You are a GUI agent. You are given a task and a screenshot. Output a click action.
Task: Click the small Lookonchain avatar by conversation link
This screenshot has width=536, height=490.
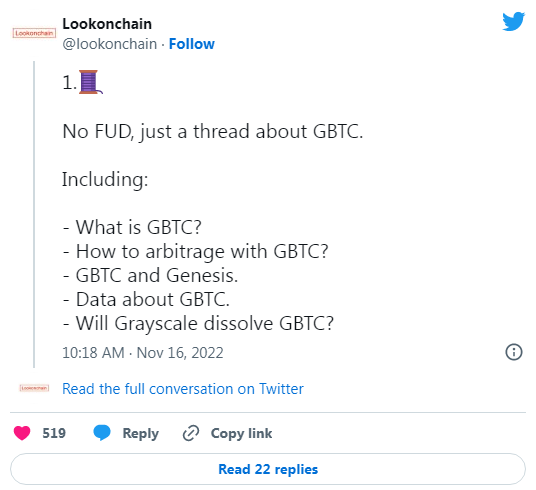pos(34,388)
